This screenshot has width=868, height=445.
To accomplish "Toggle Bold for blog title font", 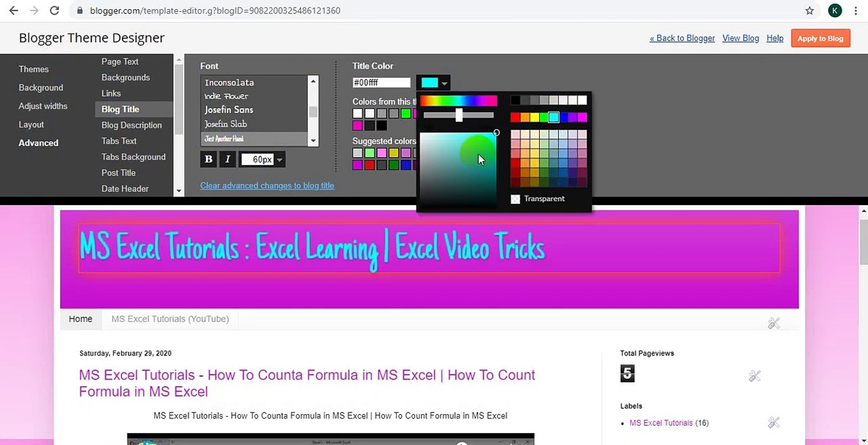I will pos(208,159).
